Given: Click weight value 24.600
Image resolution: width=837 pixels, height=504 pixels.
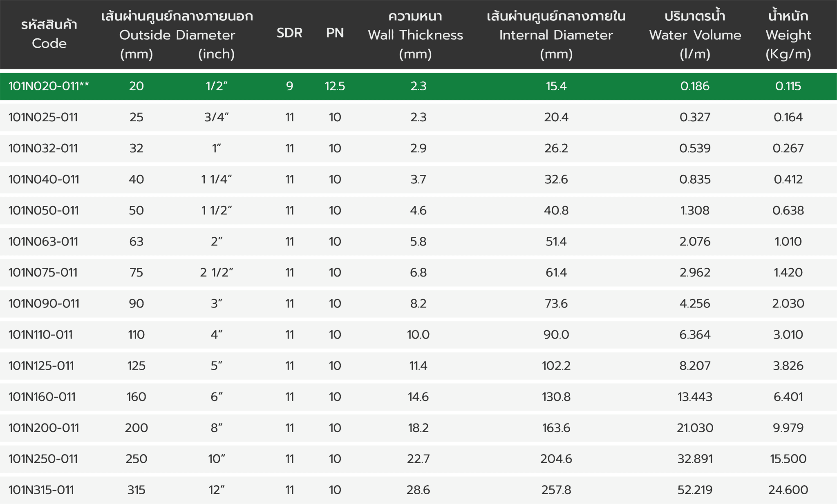Looking at the screenshot, I should (x=788, y=490).
